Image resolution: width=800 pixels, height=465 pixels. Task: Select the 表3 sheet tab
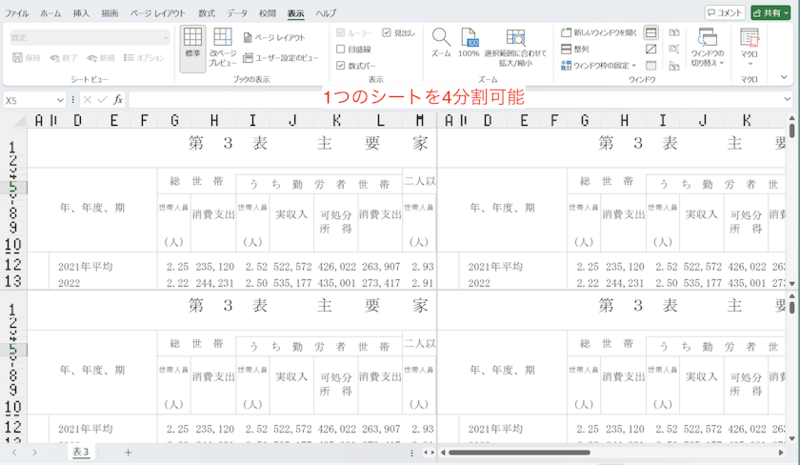point(81,452)
